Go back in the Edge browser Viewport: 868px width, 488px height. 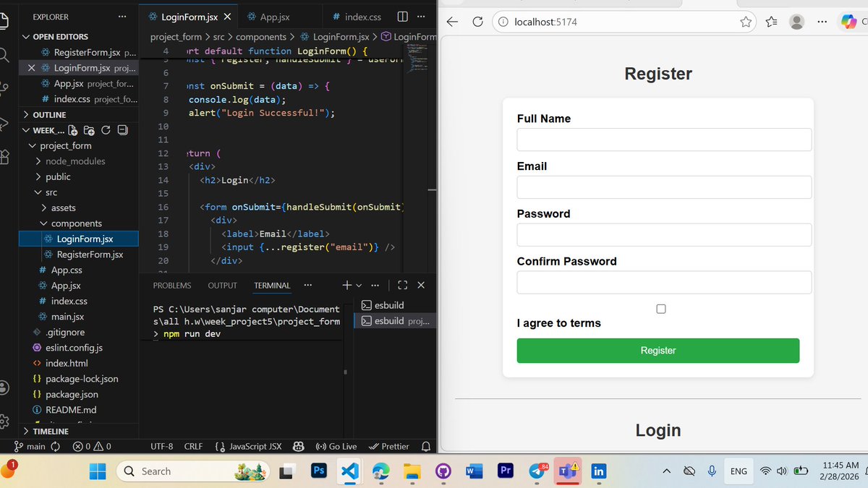452,22
